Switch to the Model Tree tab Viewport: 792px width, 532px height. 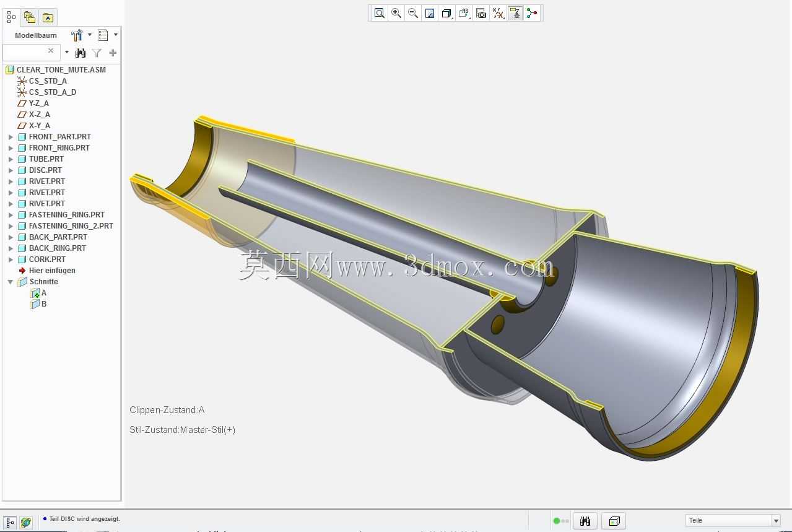pyautogui.click(x=11, y=17)
